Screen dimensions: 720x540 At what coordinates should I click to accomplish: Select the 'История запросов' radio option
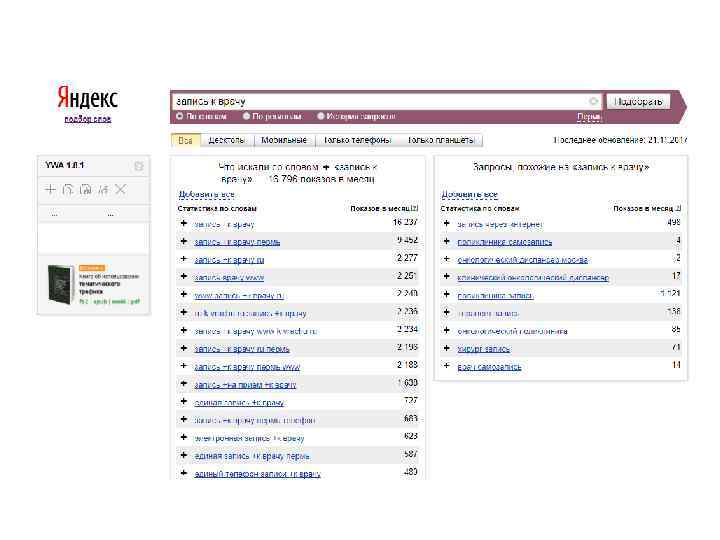tap(320, 117)
